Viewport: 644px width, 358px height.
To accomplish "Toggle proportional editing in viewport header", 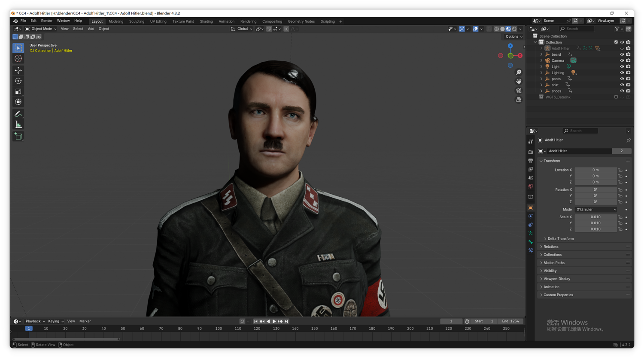I will (x=286, y=29).
